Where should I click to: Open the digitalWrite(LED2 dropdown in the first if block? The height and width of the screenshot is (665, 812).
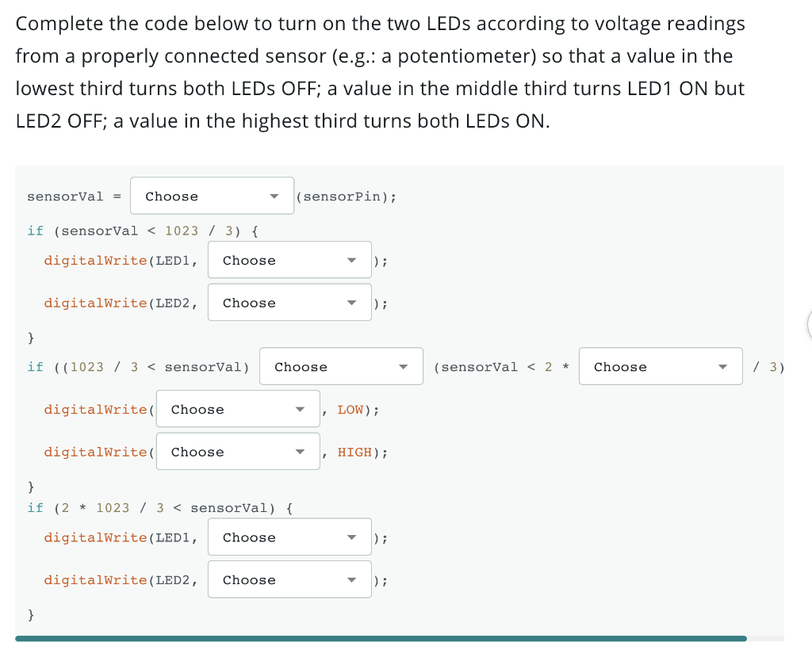pyautogui.click(x=289, y=302)
